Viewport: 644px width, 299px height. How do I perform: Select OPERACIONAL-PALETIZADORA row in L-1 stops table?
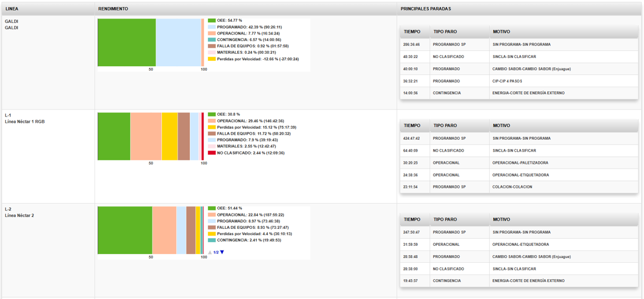[518, 163]
